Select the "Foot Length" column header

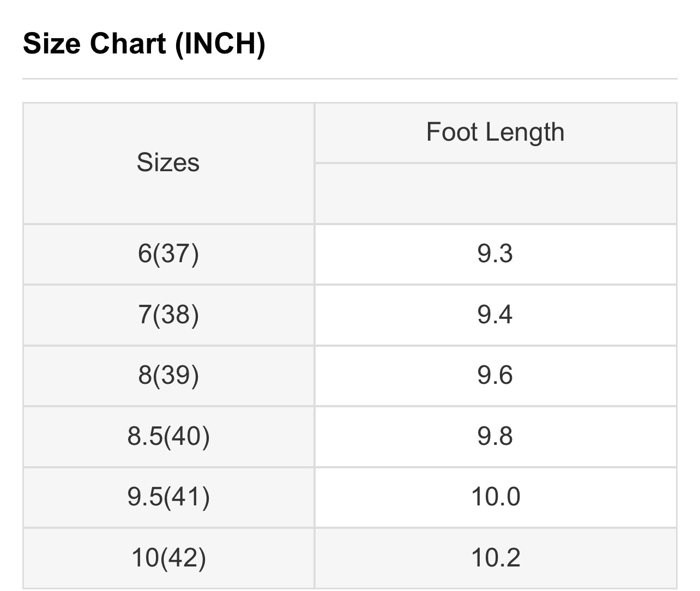(x=495, y=132)
